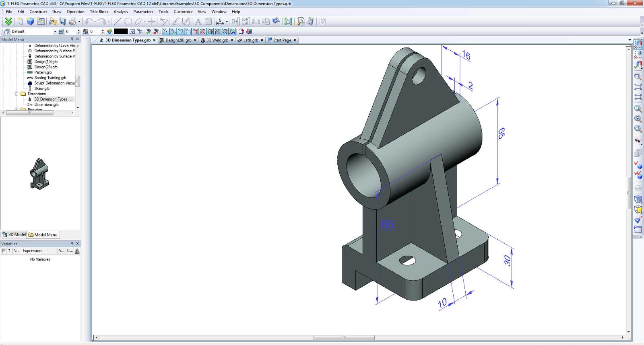Toggle first blue selector filter button
This screenshot has height=345, width=644.
tap(165, 31)
